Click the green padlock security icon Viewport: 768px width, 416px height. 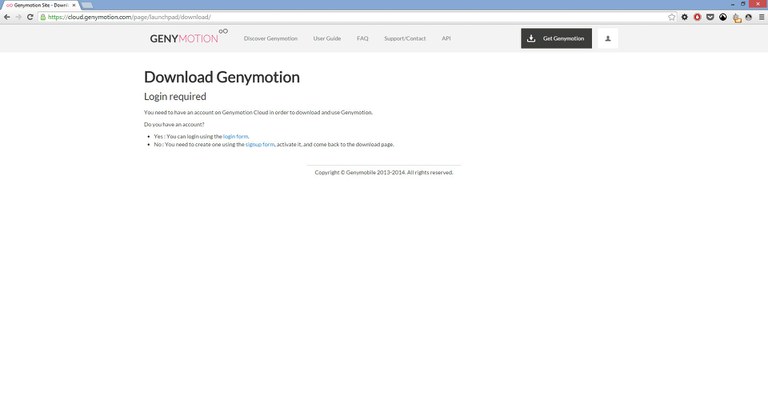[43, 17]
